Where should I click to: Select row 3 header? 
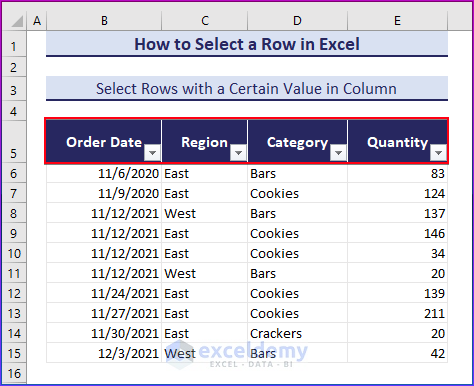point(14,89)
